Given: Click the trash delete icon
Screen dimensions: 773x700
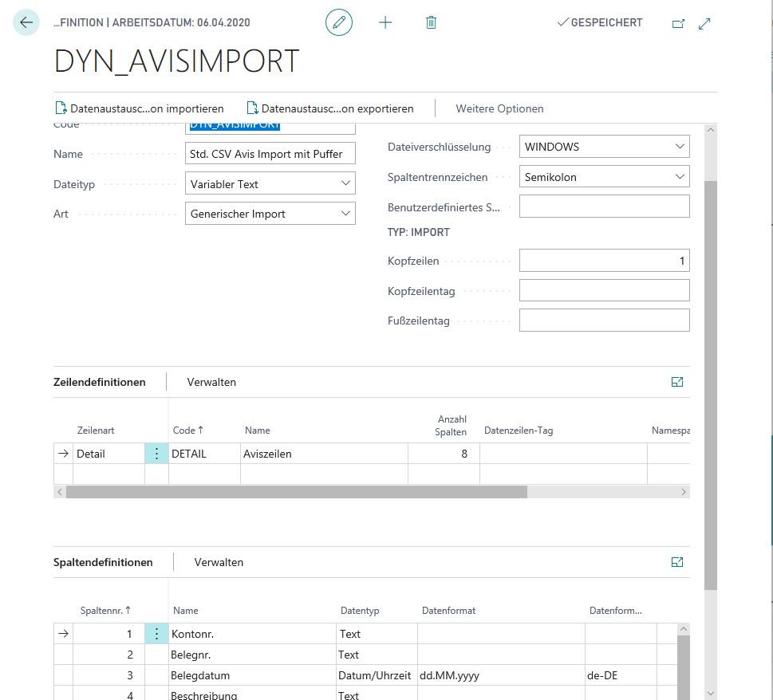Looking at the screenshot, I should pos(431,22).
